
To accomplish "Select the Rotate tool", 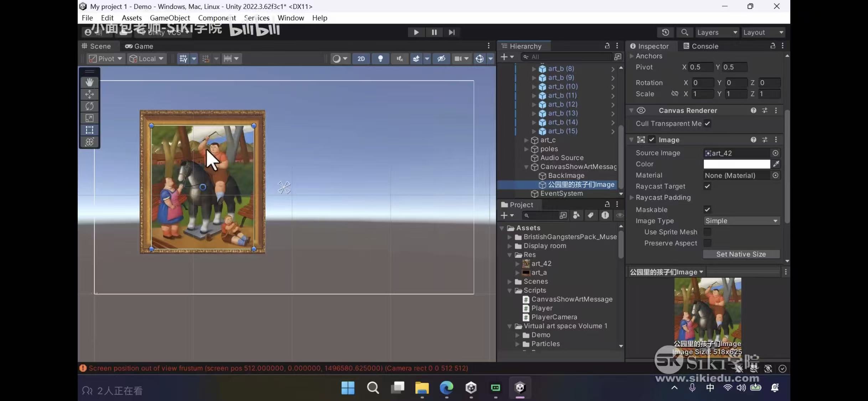I will click(89, 106).
